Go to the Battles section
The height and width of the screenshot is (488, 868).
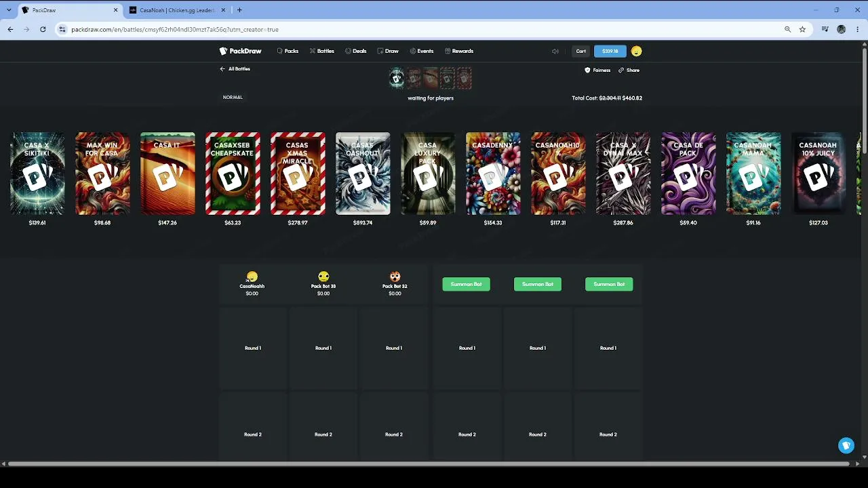point(322,51)
